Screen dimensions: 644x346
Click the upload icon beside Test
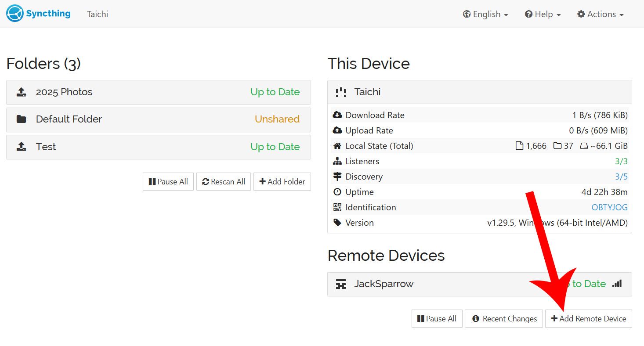pos(21,147)
